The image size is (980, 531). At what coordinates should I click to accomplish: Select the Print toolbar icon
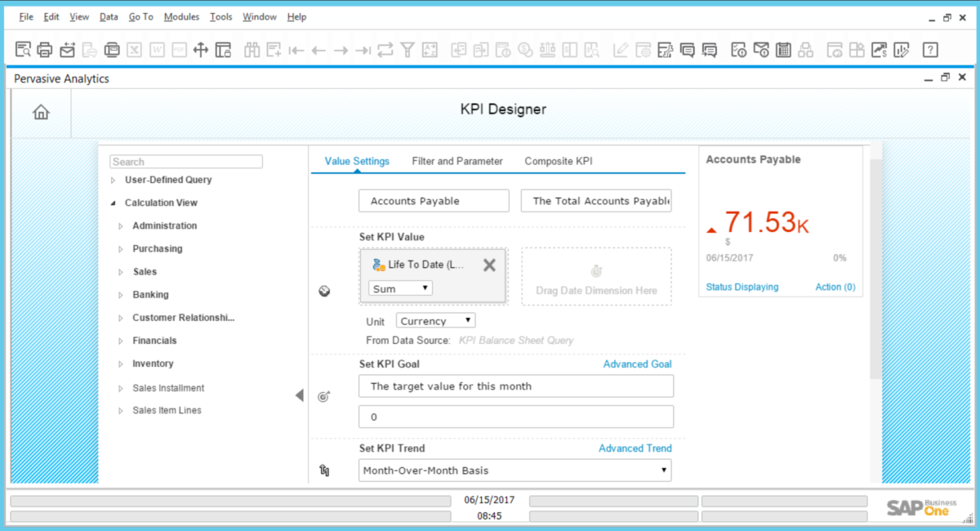point(44,49)
